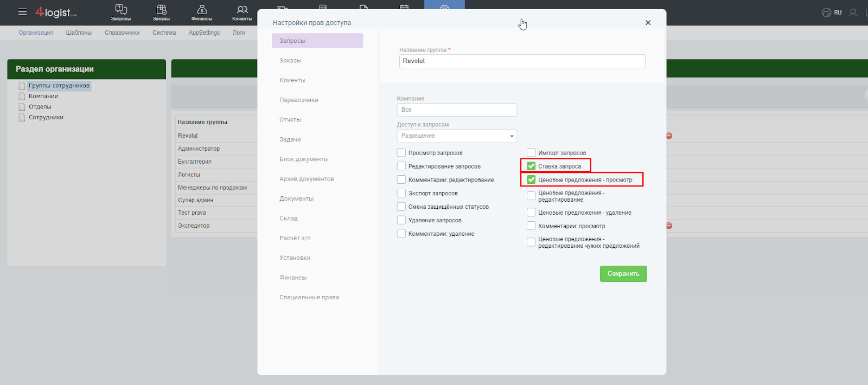Open Клиенты section in top bar
The width and height of the screenshot is (868, 385).
click(242, 12)
